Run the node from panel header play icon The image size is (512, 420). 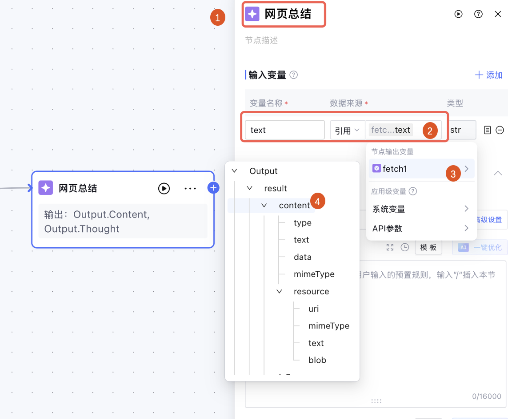(458, 14)
